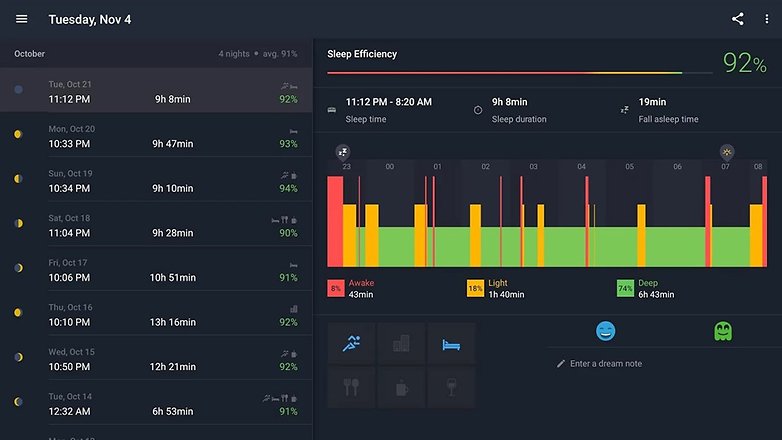Click the tag icons on the Oct 14 row
This screenshot has width=782, height=440.
point(280,398)
